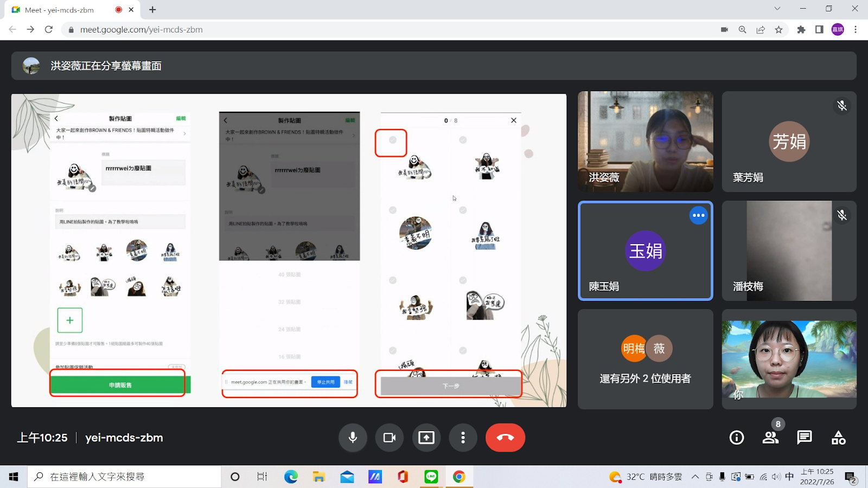Launch Microsoft Edge from taskbar
Viewport: 868px width, 488px height.
[291, 477]
